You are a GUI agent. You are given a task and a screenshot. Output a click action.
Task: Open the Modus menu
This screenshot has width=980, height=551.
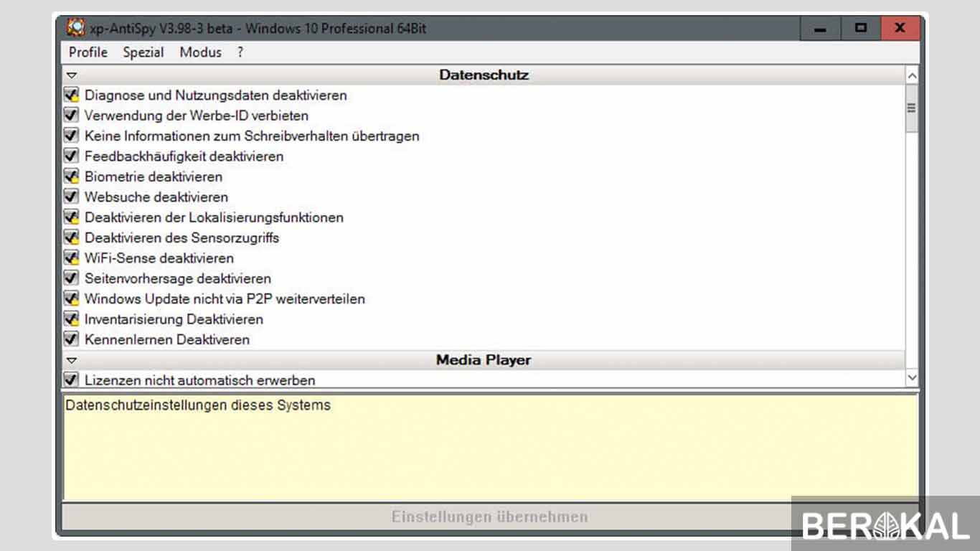click(x=200, y=52)
